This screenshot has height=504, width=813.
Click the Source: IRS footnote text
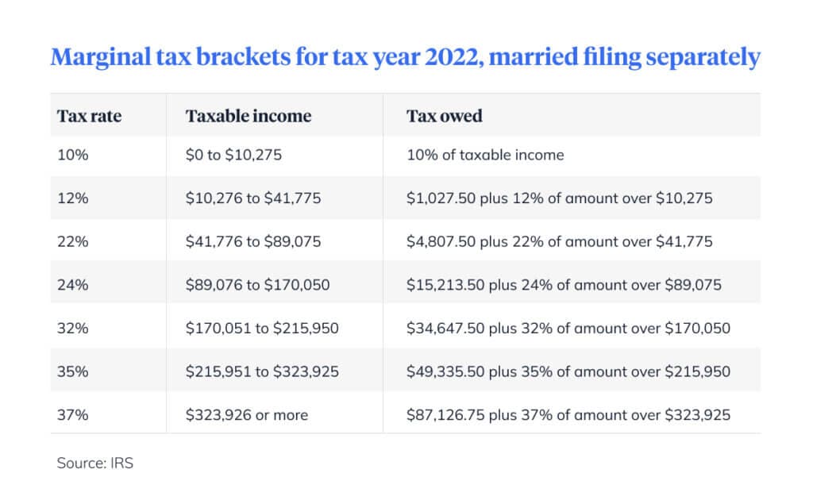(95, 463)
